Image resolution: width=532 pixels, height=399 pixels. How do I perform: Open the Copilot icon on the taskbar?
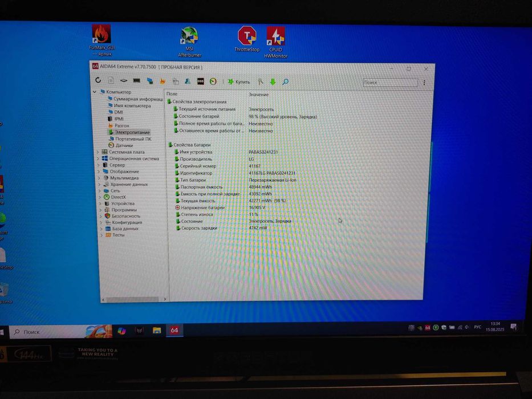(x=122, y=331)
